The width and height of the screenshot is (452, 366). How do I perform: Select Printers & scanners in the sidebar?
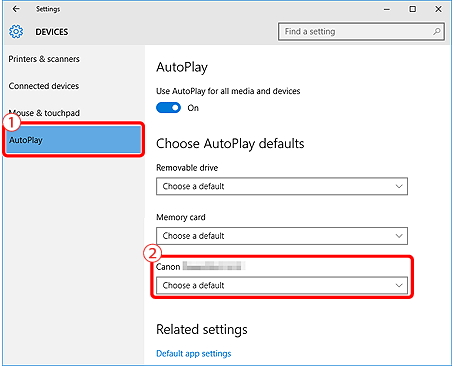click(x=44, y=59)
